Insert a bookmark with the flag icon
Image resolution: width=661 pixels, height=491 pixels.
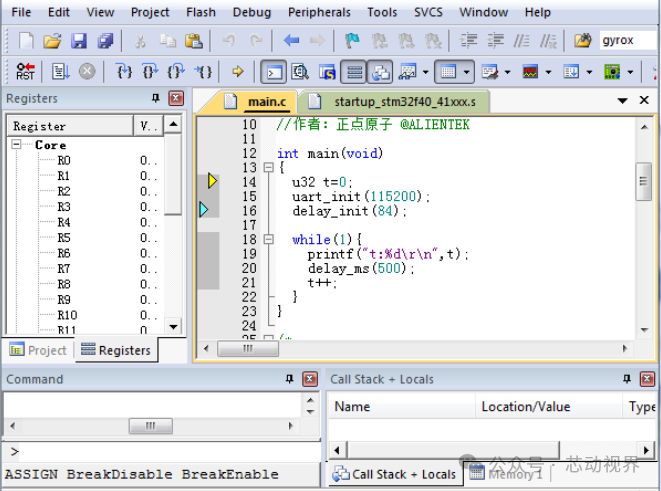pyautogui.click(x=352, y=40)
